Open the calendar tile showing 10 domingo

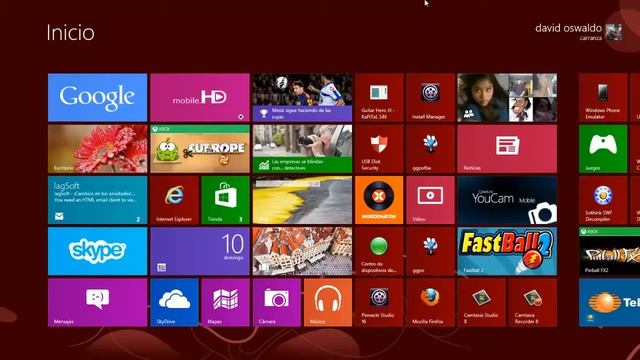[200, 251]
